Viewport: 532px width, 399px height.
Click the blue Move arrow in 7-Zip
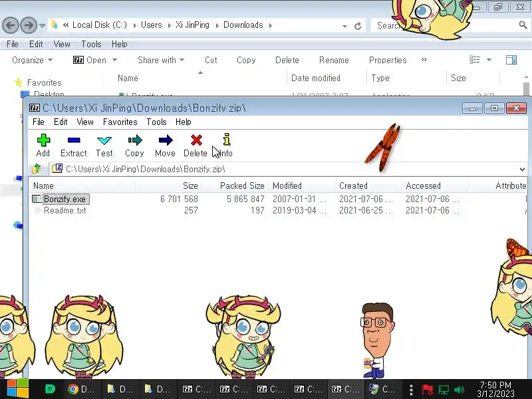click(x=166, y=140)
